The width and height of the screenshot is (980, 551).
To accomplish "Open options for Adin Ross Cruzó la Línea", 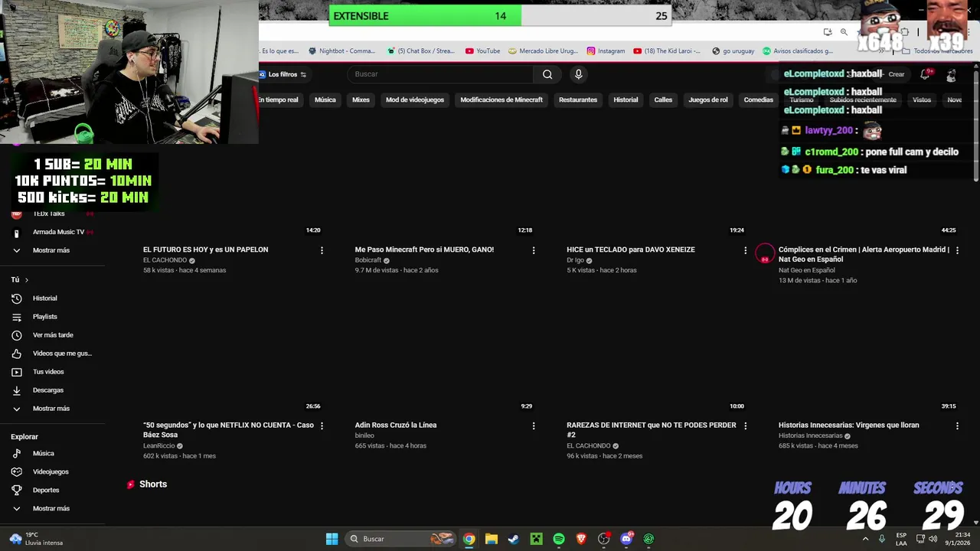I will [x=534, y=425].
